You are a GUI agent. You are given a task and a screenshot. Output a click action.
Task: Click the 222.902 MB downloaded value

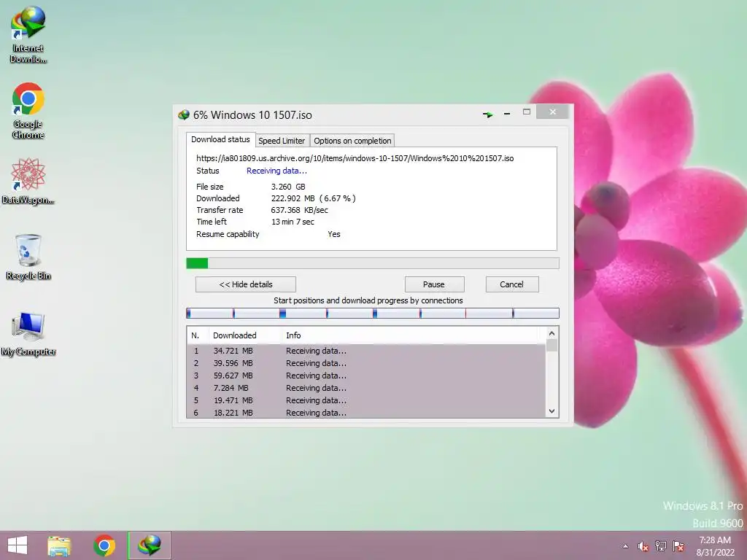314,198
